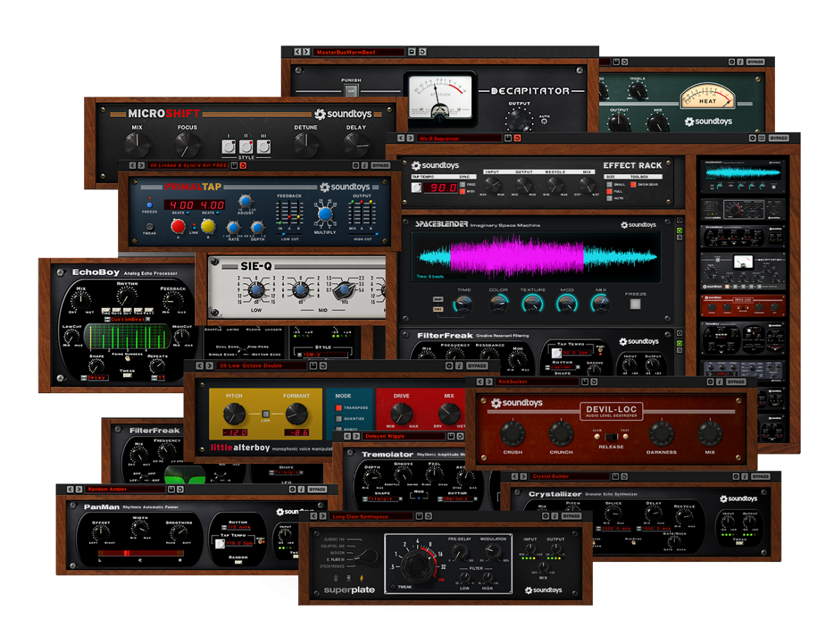Click next preset arrow in Decapitator header
The height and width of the screenshot is (644, 834).
click(306, 52)
